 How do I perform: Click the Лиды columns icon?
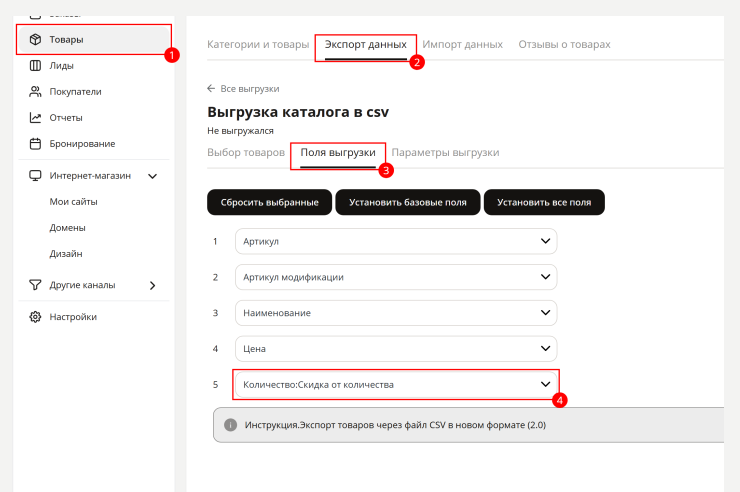tap(35, 66)
